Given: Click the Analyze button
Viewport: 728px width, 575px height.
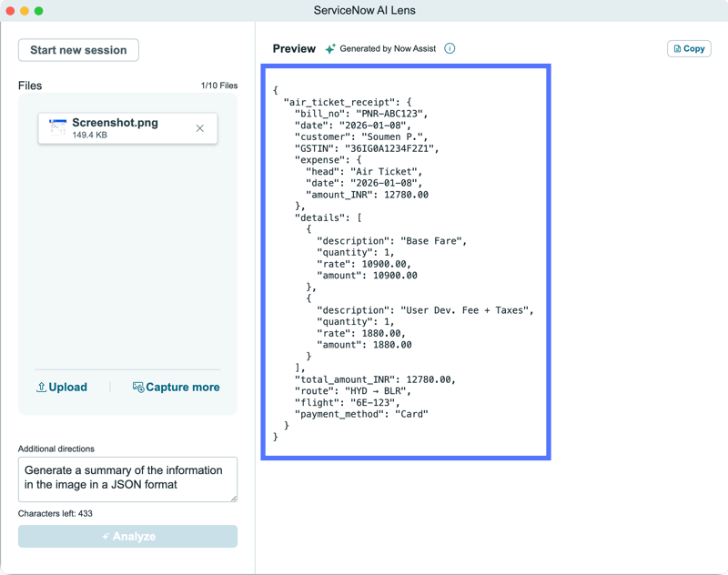Looking at the screenshot, I should pos(127,536).
